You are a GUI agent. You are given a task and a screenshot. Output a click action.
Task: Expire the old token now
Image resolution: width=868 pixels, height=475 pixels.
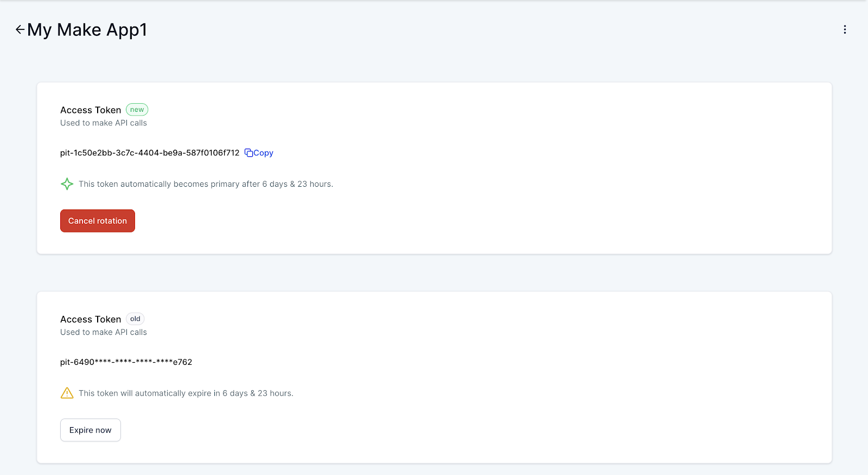click(x=91, y=430)
